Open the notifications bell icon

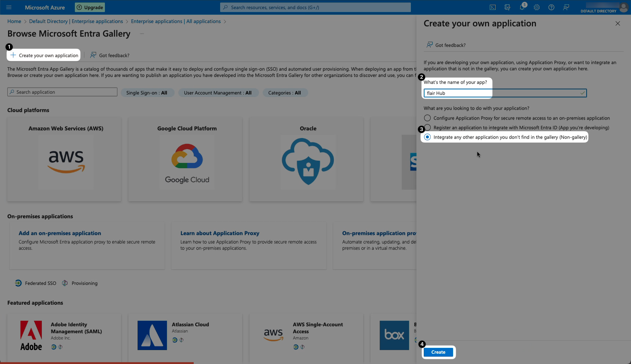point(522,7)
